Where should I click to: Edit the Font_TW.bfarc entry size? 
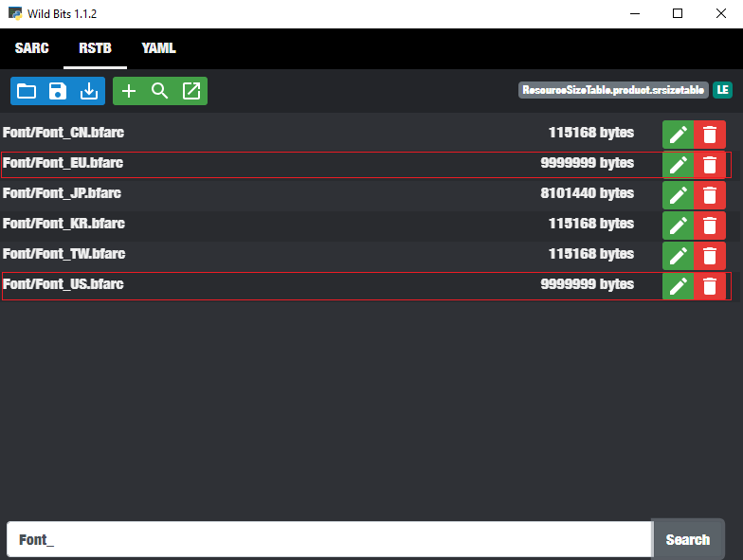click(679, 256)
